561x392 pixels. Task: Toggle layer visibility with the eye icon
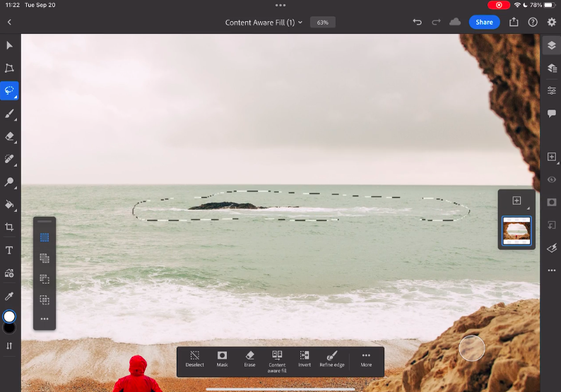(552, 179)
